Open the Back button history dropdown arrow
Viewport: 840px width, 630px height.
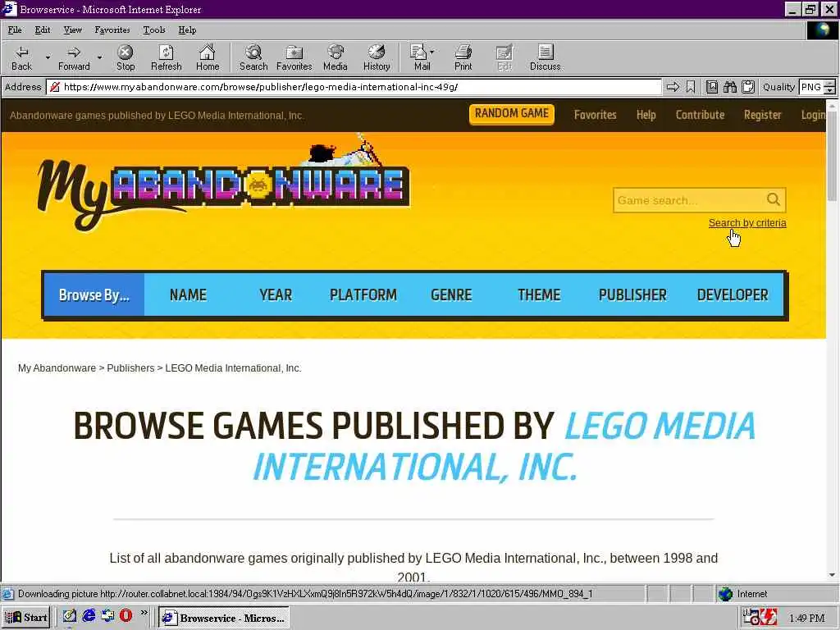(47, 57)
